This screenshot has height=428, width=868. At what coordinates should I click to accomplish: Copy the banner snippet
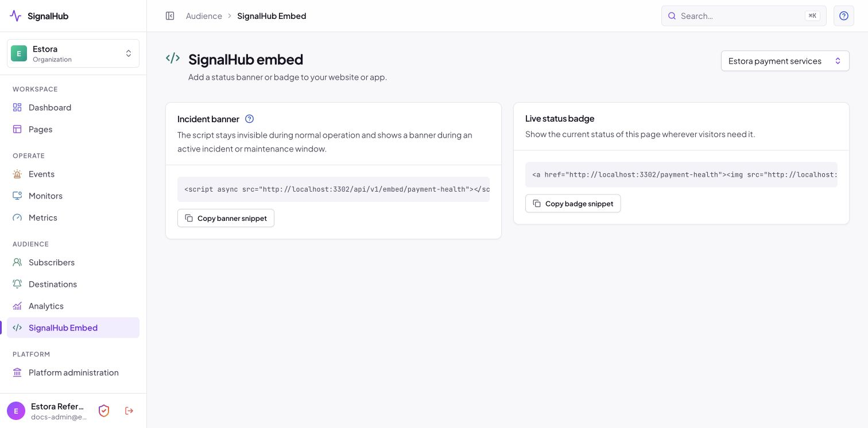226,218
